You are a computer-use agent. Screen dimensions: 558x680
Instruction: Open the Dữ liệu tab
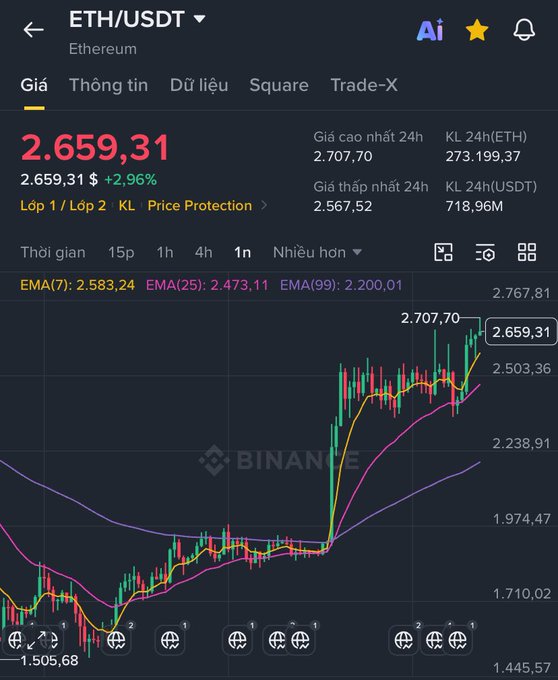point(199,85)
